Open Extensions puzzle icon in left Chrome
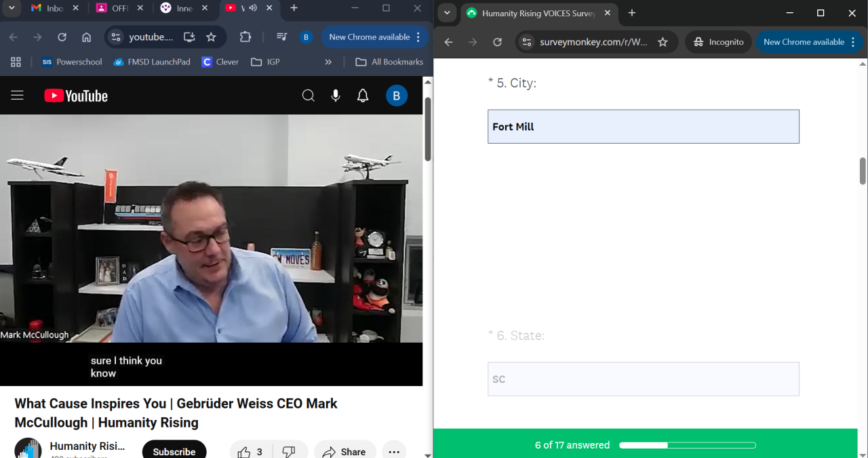Viewport: 868px width, 458px height. click(245, 37)
